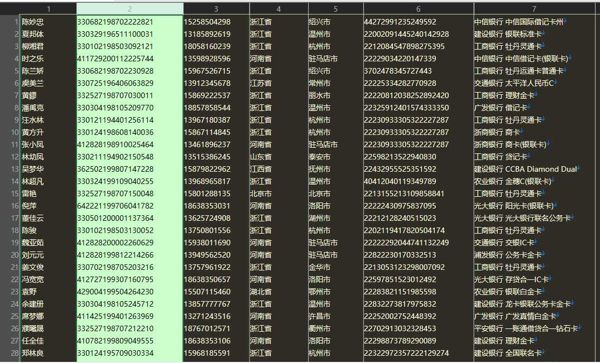Select row header 28
Screen dimensions: 600x363
10,353
